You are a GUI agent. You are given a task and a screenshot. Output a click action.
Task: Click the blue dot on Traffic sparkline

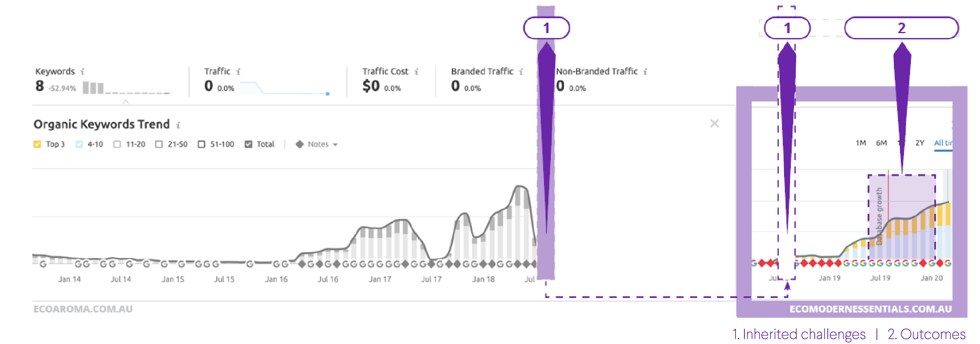(x=328, y=94)
